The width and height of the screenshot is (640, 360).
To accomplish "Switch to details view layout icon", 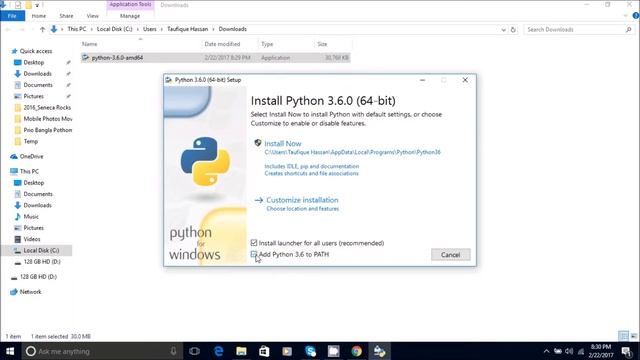I will click(x=623, y=336).
